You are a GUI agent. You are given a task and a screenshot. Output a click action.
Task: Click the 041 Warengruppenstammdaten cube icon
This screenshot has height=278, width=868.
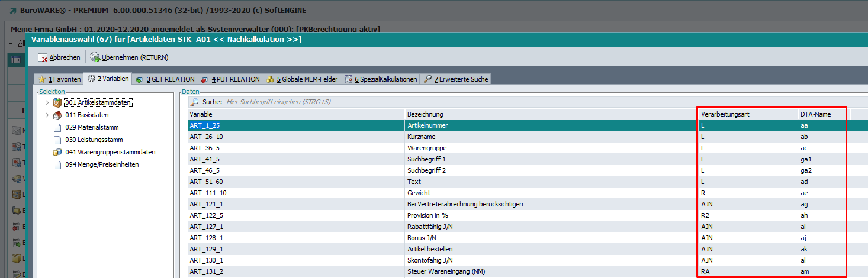tap(57, 152)
